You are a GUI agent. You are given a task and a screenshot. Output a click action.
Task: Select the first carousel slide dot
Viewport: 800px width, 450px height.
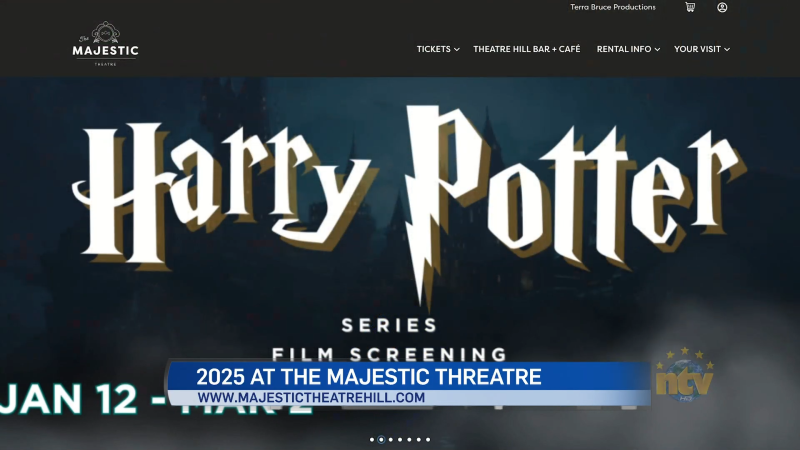click(x=372, y=439)
